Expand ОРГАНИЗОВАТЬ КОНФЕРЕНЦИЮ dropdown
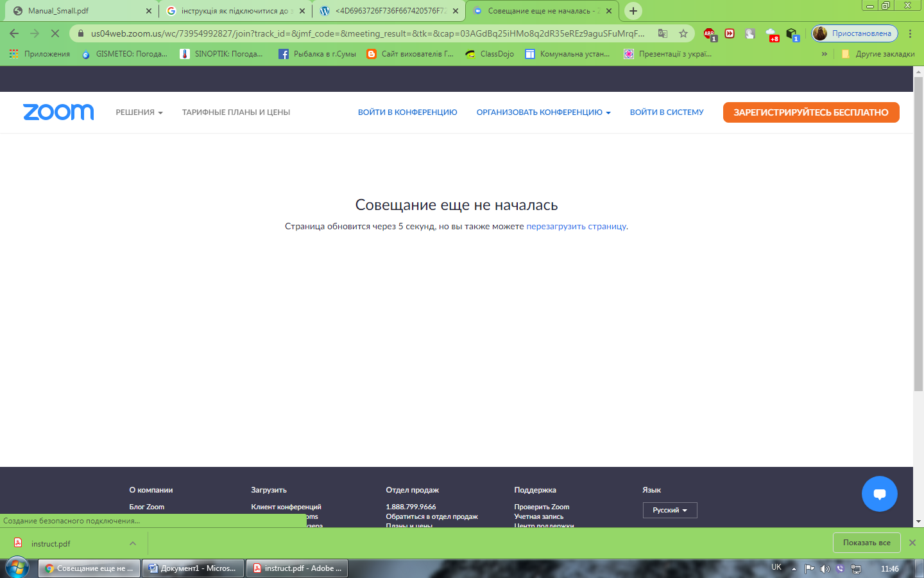The height and width of the screenshot is (578, 924). point(543,112)
